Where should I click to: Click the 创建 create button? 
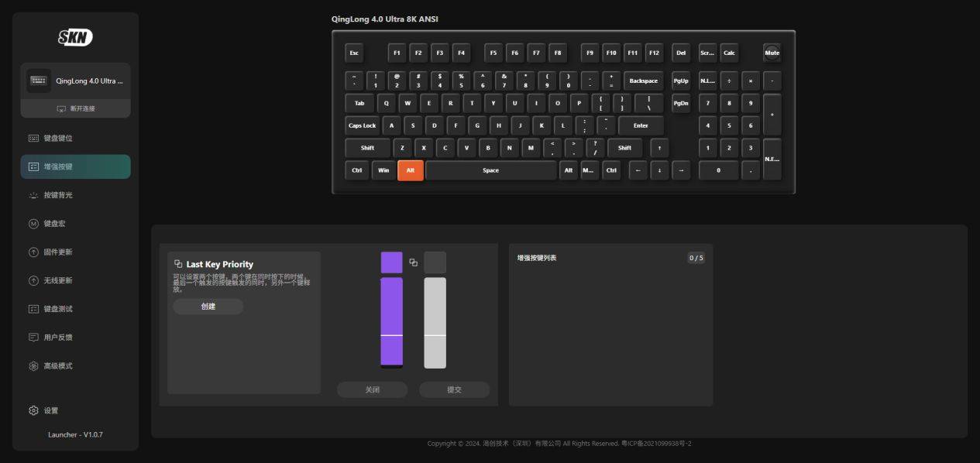tap(208, 307)
